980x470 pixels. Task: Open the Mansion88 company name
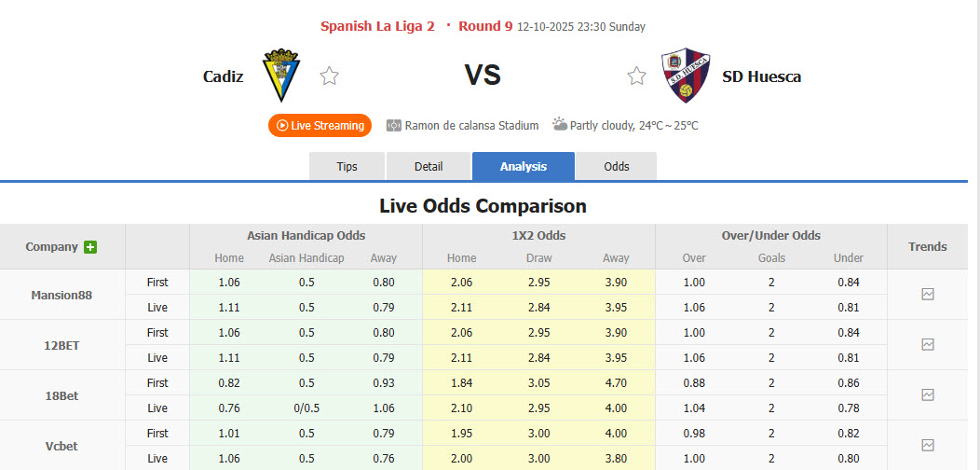pos(62,295)
